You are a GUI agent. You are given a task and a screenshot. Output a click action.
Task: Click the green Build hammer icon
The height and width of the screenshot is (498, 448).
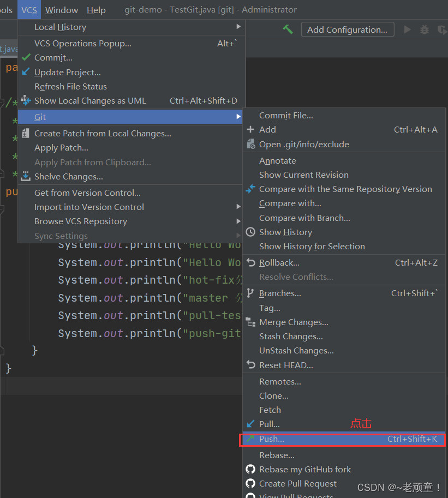tap(288, 29)
